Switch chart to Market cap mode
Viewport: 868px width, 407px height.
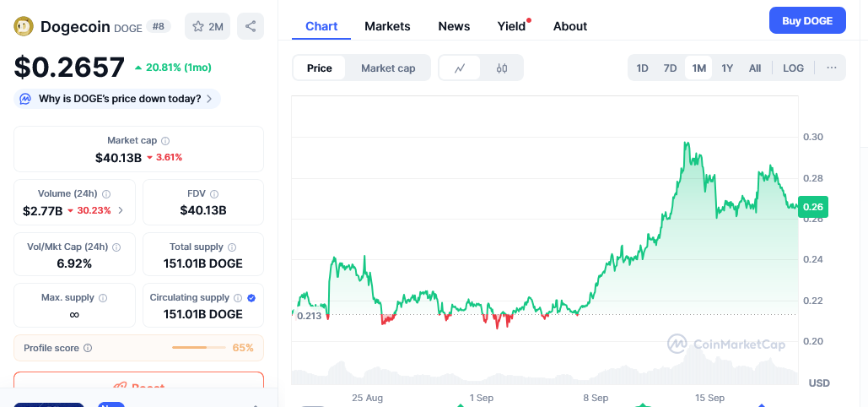(x=388, y=68)
